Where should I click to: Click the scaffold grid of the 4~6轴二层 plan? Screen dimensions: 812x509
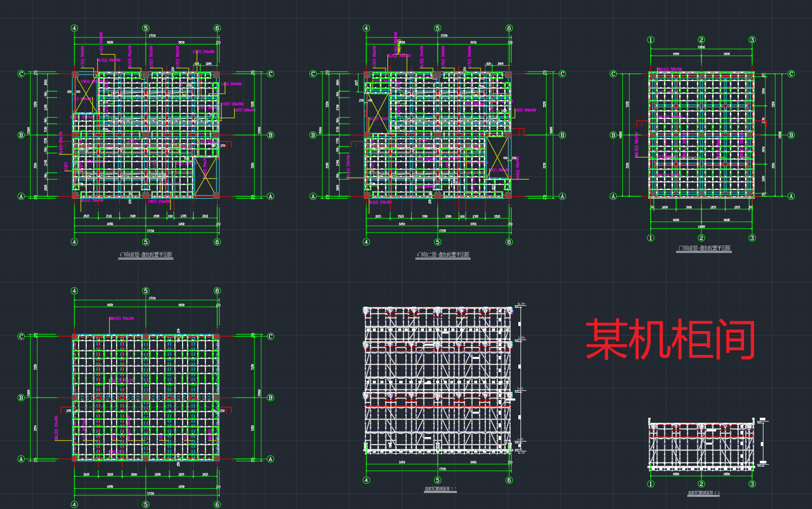(x=438, y=135)
